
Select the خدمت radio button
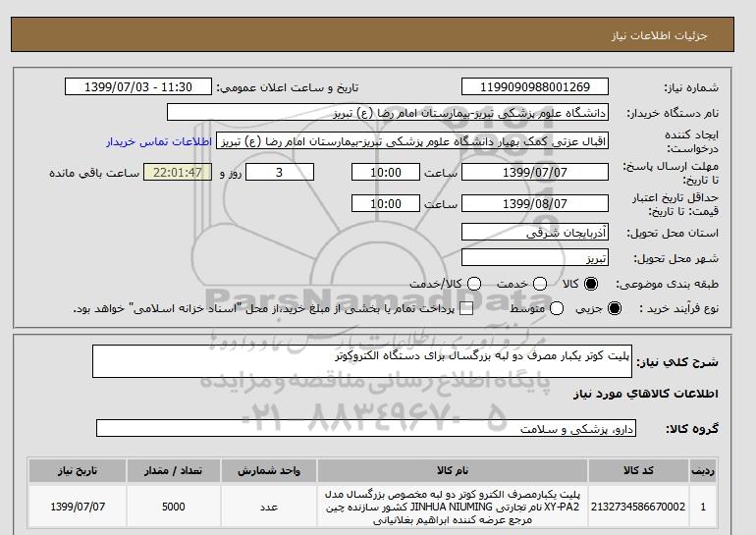[540, 284]
